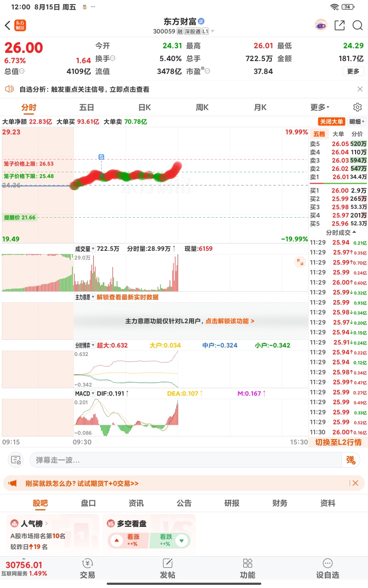Open the futures T+0 trading banner link
Image resolution: width=368 pixels, height=588 pixels.
82,483
